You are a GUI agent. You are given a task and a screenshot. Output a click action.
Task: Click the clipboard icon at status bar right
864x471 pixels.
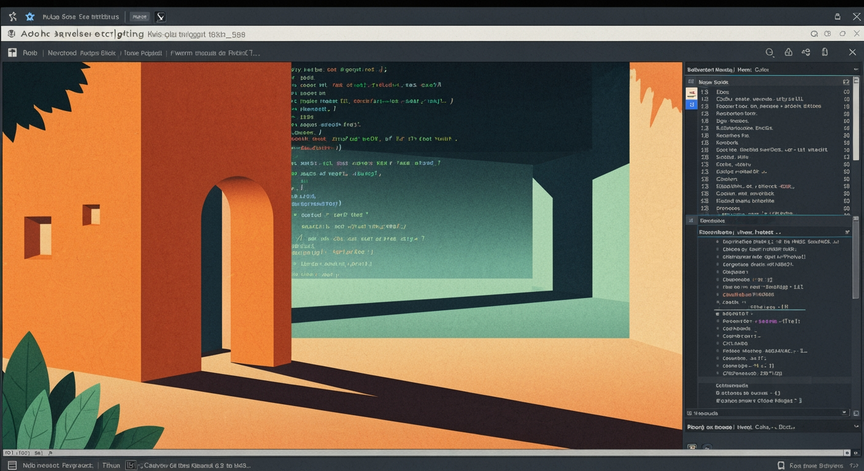pos(781,465)
